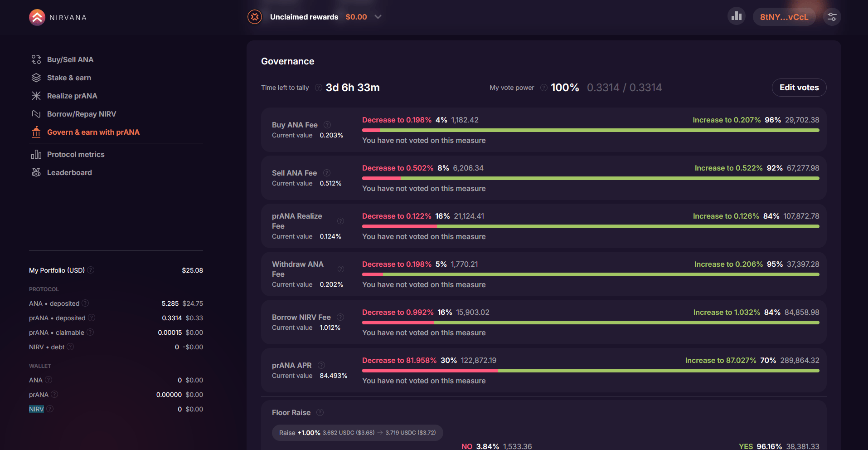The height and width of the screenshot is (450, 868).
Task: Show help for Time left to tally
Action: 319,88
